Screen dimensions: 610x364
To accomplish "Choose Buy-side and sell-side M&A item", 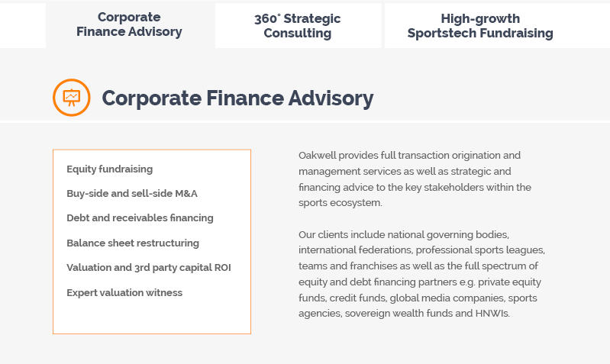I will point(132,194).
